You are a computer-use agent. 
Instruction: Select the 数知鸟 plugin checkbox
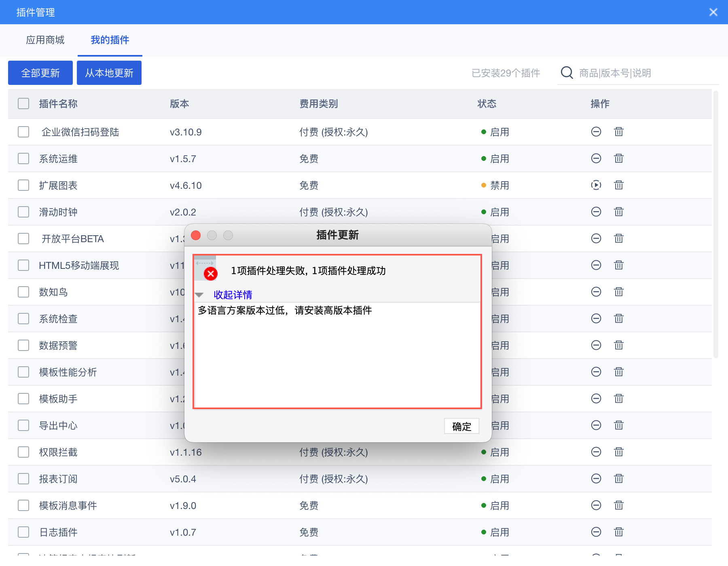(23, 292)
